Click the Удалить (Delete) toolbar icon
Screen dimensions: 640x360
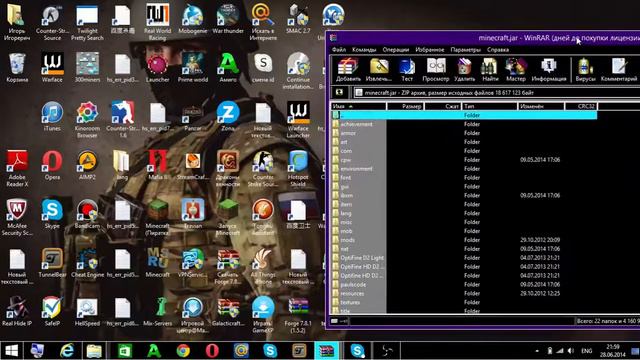pos(464,69)
